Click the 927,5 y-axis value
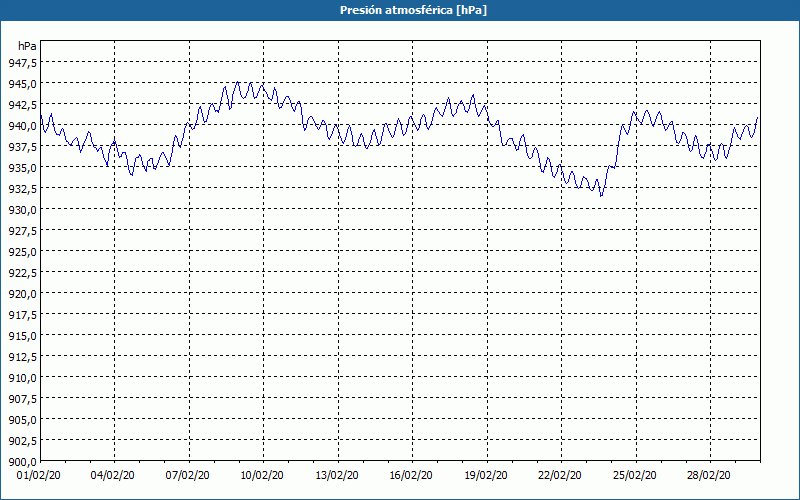 [22, 231]
